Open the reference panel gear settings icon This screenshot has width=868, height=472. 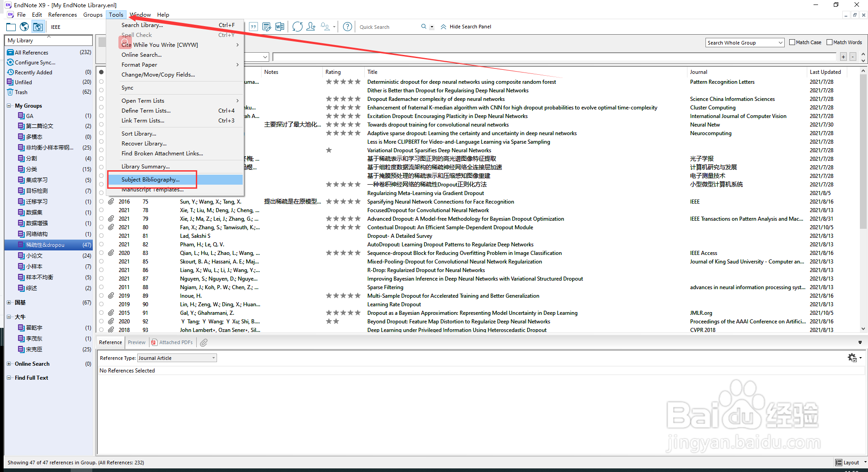pos(852,358)
